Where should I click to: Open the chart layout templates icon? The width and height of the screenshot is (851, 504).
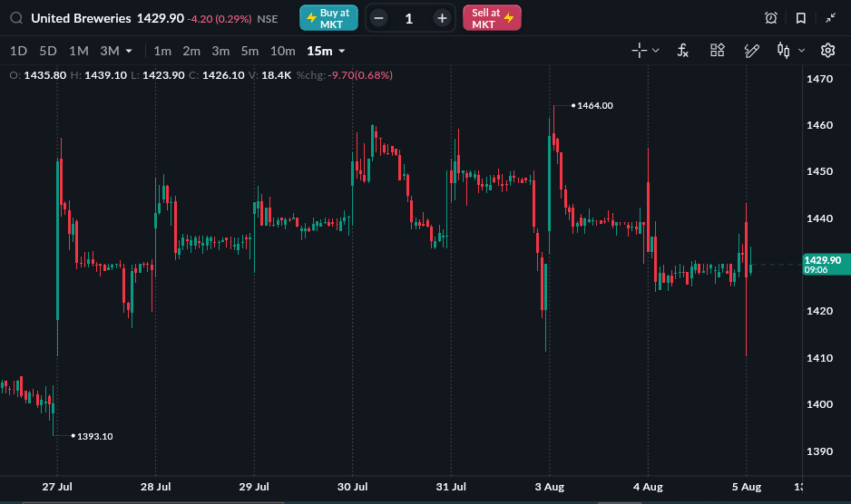click(718, 51)
